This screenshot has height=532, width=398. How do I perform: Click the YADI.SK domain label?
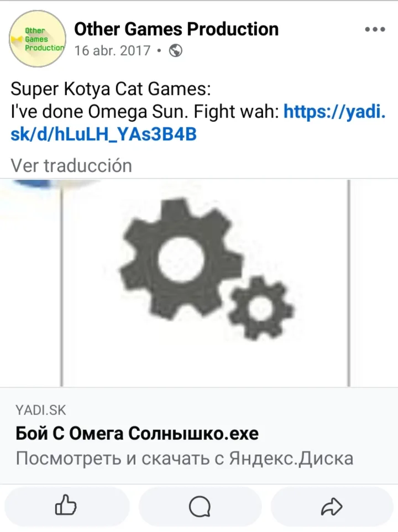pyautogui.click(x=41, y=410)
